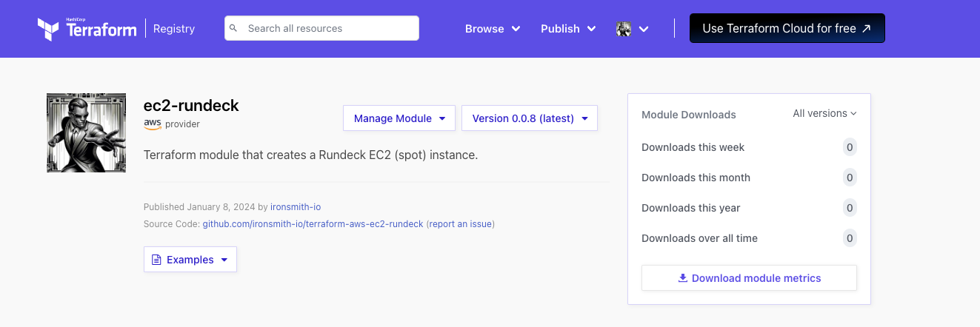Click the ec2-rundeck module title
980x327 pixels.
(191, 105)
